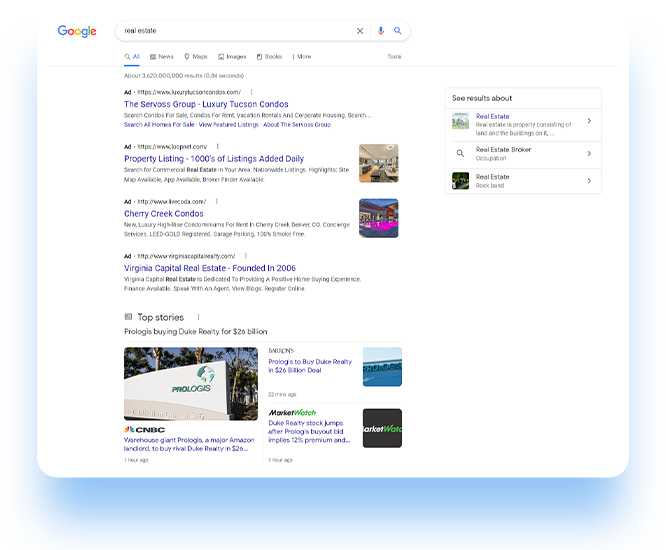The width and height of the screenshot is (666, 550).
Task: Click the blue magnifier search icon
Action: point(398,31)
